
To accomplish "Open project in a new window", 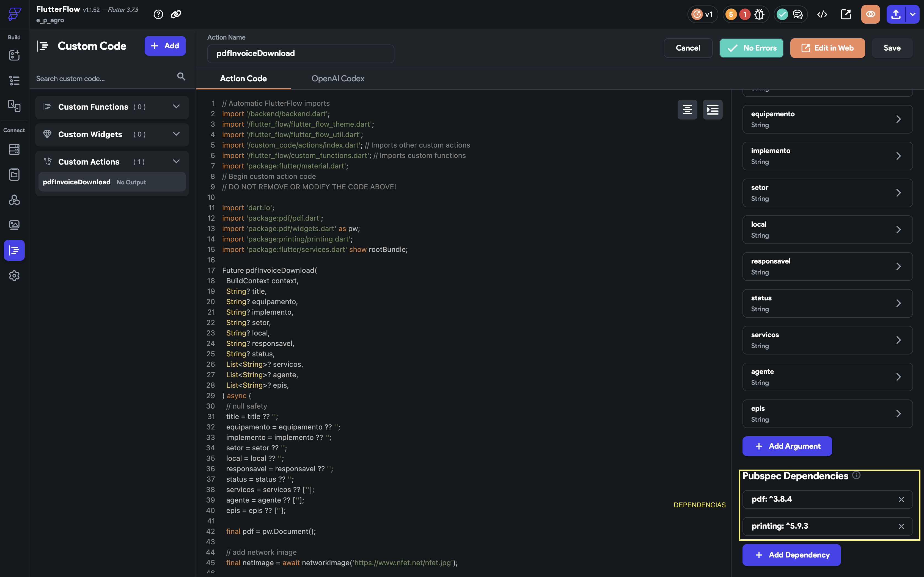I will pos(845,14).
